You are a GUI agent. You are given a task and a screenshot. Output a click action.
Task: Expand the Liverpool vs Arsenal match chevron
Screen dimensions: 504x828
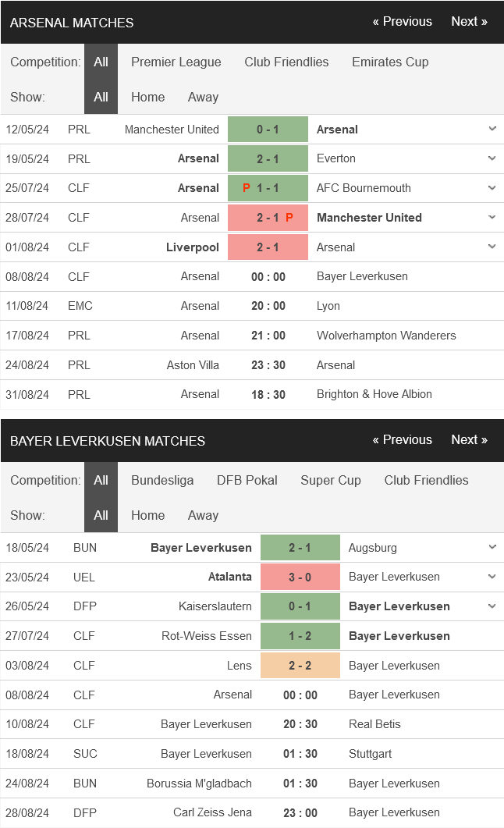[x=492, y=247]
